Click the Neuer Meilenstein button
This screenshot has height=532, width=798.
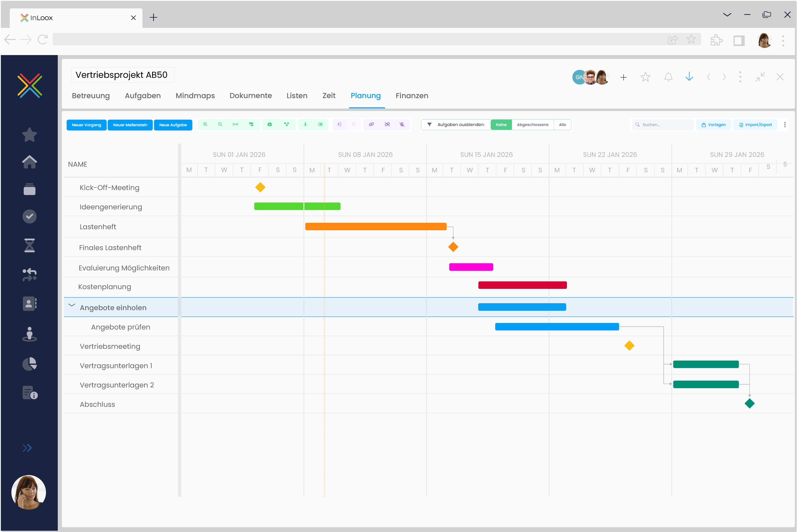pyautogui.click(x=130, y=125)
